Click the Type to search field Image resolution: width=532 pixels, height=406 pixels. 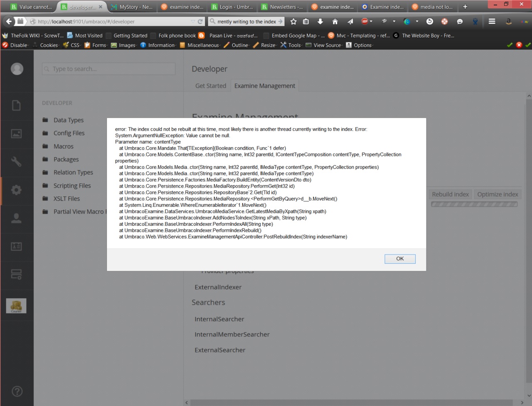(x=108, y=69)
